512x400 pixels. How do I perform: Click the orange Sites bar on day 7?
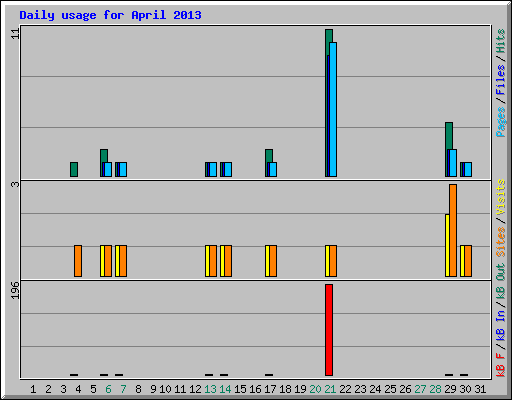123,261
